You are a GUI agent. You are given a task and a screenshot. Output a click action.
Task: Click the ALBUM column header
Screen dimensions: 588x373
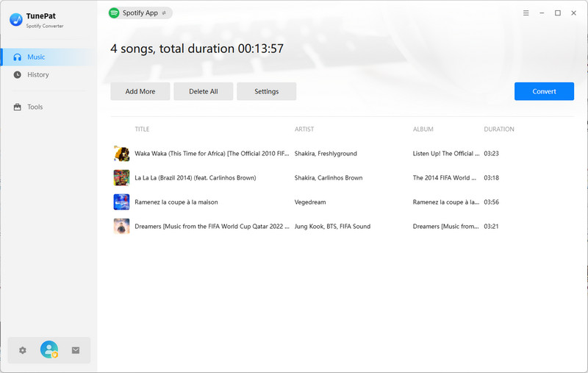click(x=423, y=129)
